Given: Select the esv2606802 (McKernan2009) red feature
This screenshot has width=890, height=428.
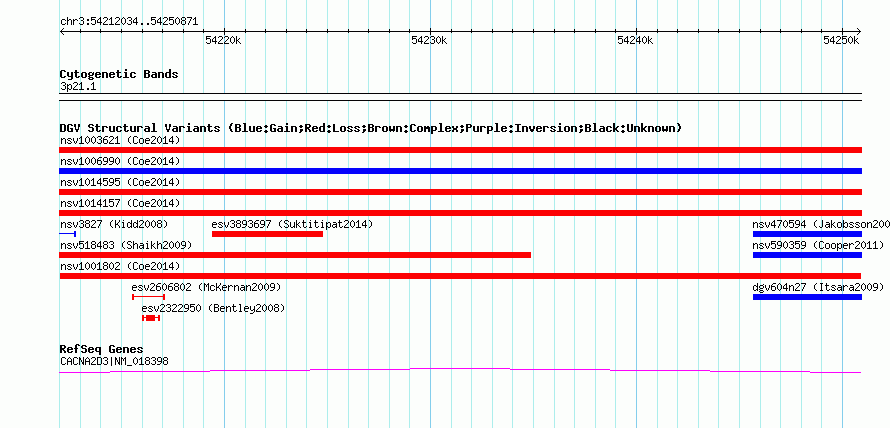Looking at the screenshot, I should (x=148, y=297).
